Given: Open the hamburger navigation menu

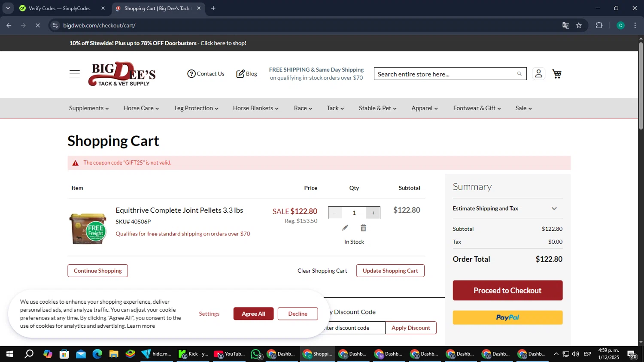Looking at the screenshot, I should tap(75, 74).
